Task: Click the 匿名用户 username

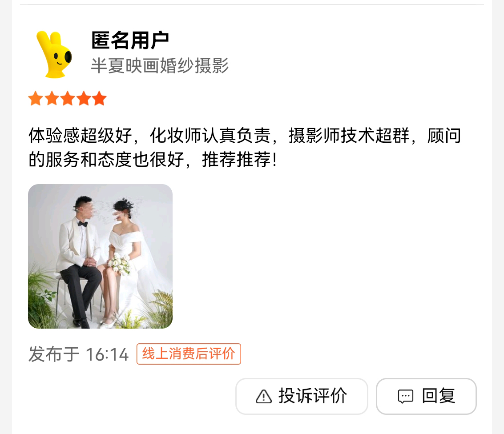Action: (x=130, y=40)
